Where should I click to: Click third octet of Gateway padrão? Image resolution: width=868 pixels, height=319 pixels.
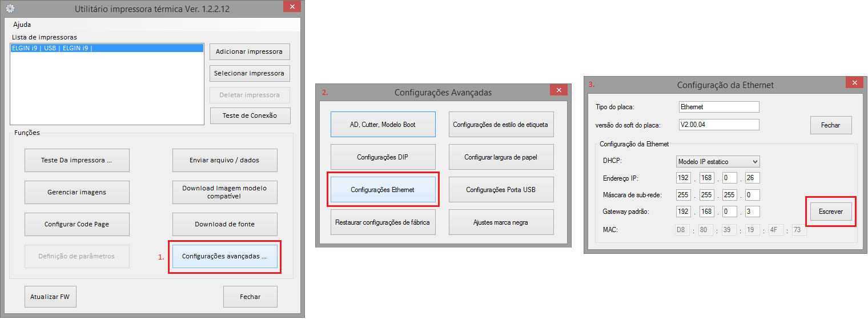(x=729, y=212)
